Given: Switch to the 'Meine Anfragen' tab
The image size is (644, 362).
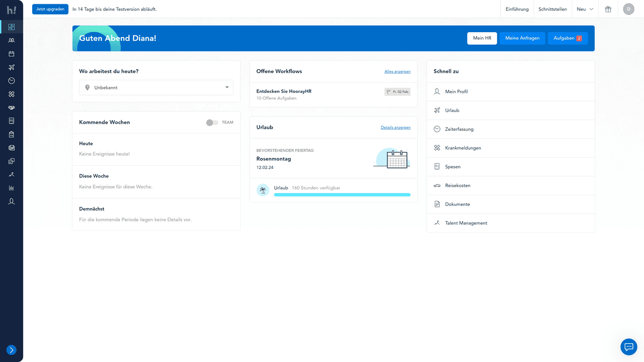Looking at the screenshot, I should click(x=522, y=38).
